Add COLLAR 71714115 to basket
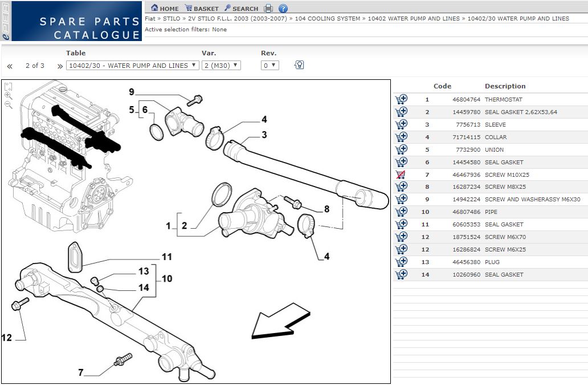Image resolution: width=588 pixels, height=385 pixels. [x=401, y=137]
